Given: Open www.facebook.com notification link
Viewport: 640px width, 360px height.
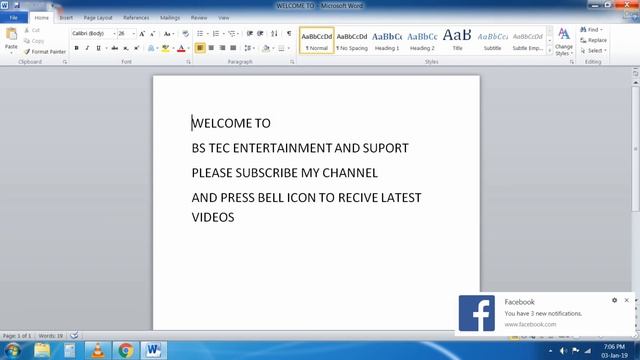Looking at the screenshot, I should pyautogui.click(x=530, y=324).
